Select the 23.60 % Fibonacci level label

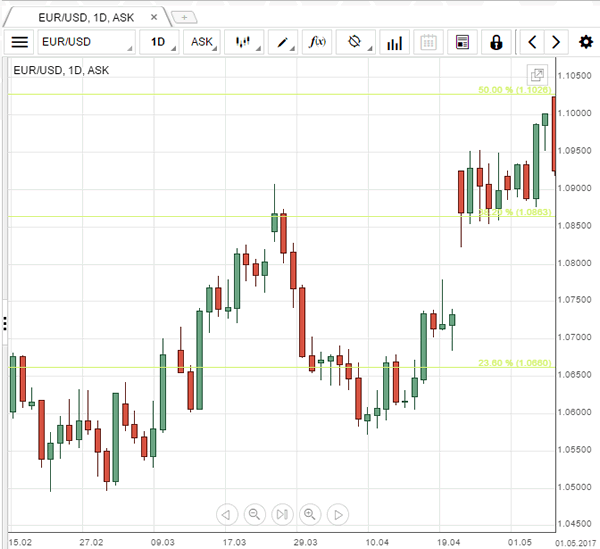click(515, 363)
